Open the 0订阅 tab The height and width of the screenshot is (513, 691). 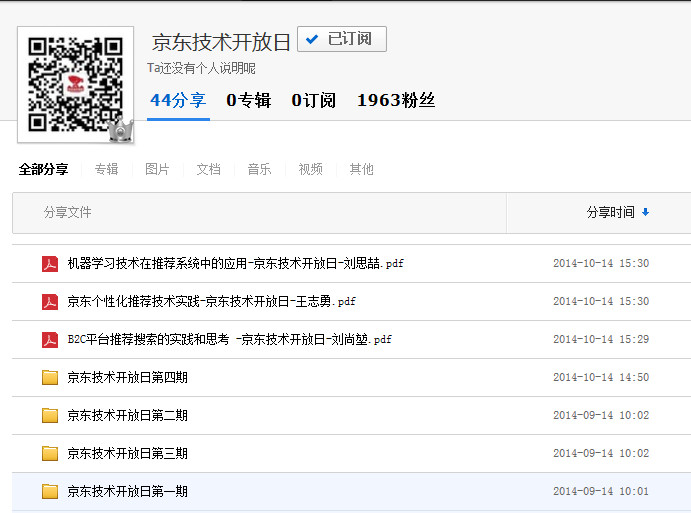coord(314,100)
